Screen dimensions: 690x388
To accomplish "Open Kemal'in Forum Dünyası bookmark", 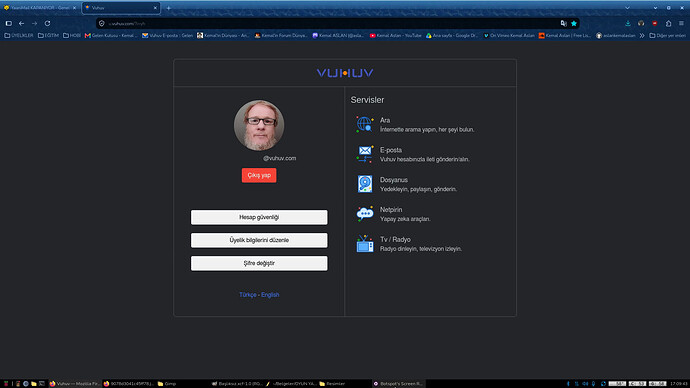I will click(x=281, y=36).
